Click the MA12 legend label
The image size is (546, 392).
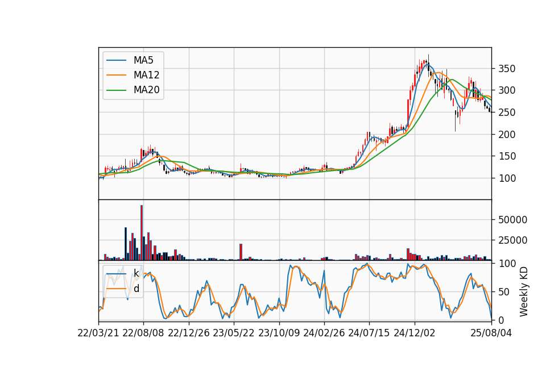[x=146, y=75]
